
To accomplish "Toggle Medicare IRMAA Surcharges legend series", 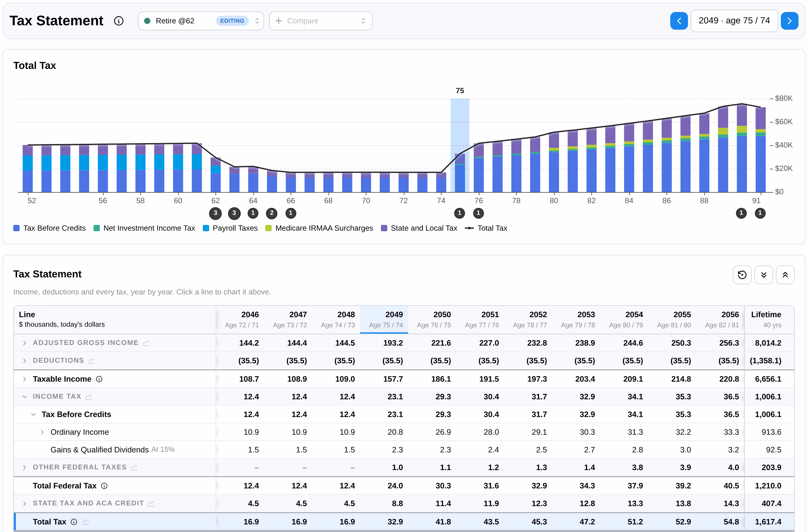I will click(x=319, y=228).
